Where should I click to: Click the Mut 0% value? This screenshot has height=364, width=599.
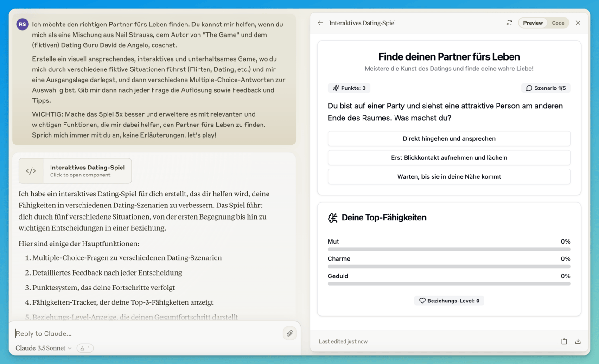click(x=566, y=241)
